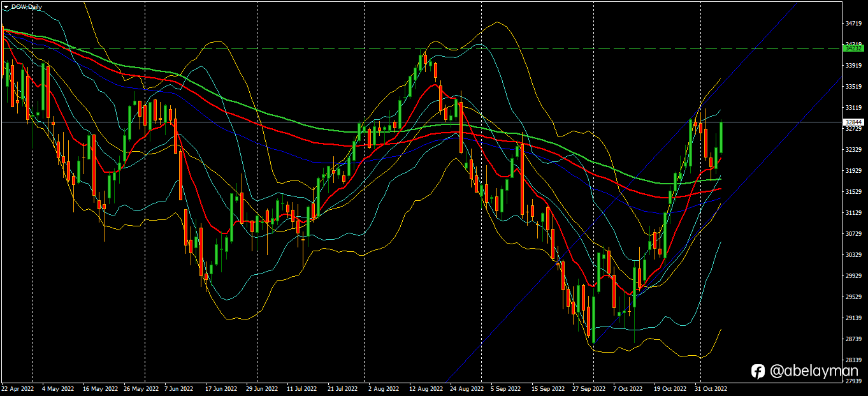Click the 4 May 2022 date label
The image size is (868, 396).
(58, 388)
